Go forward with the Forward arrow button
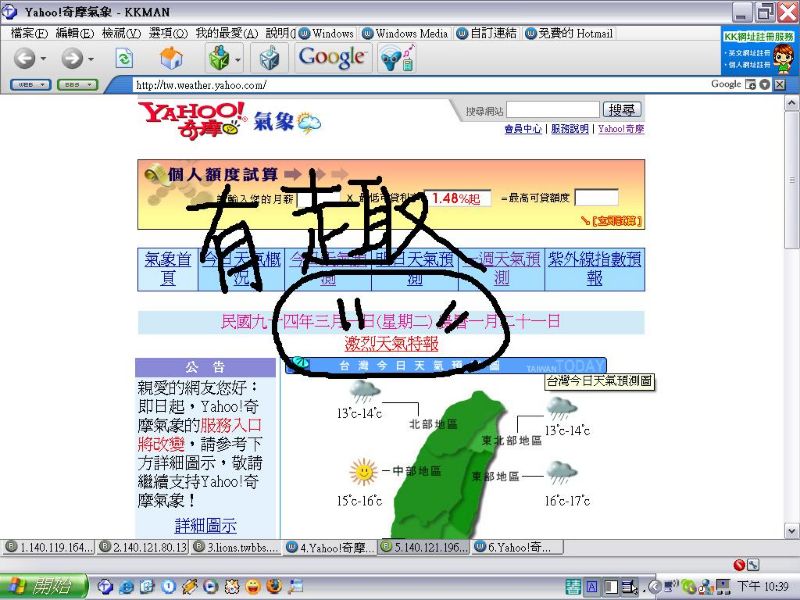 pyautogui.click(x=72, y=58)
